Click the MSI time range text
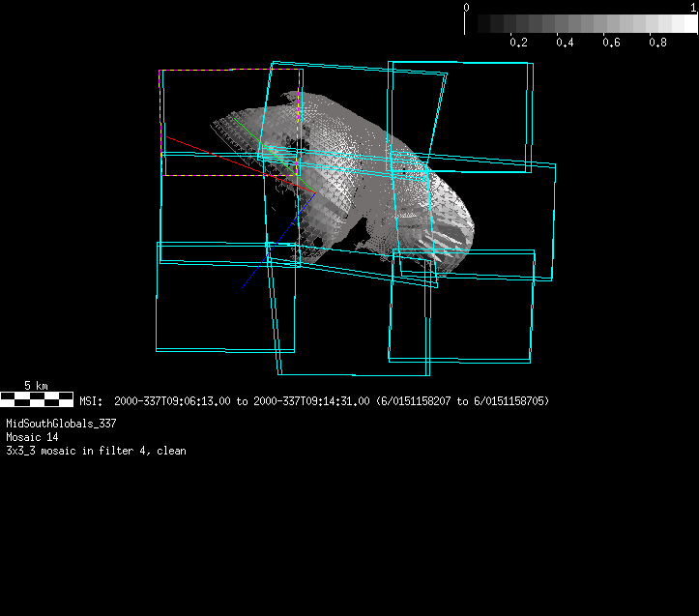 313,401
